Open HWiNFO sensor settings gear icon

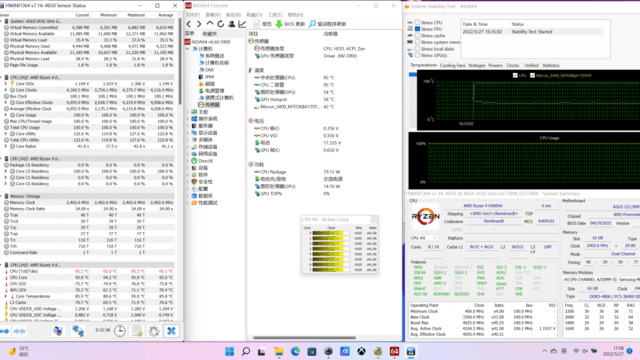point(154,331)
